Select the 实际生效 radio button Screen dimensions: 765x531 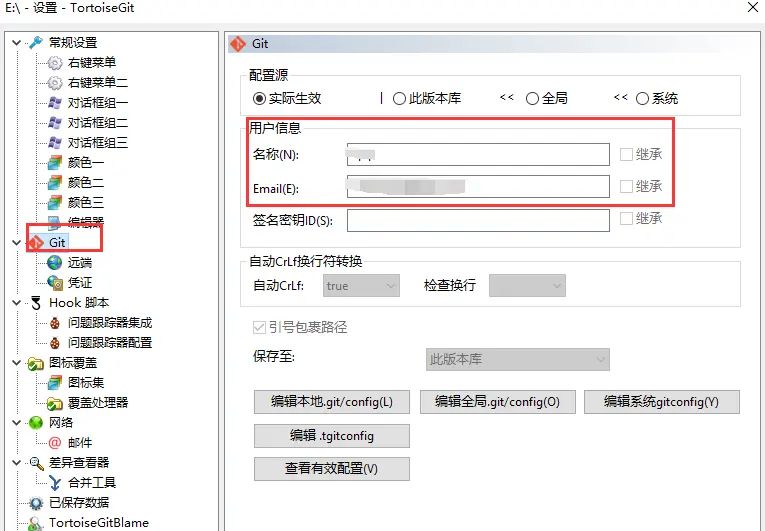pyautogui.click(x=259, y=99)
